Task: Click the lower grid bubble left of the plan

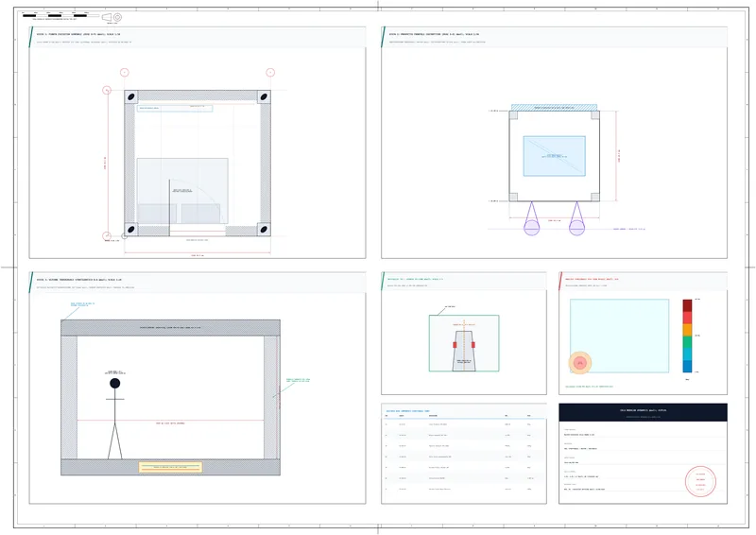Action: [x=107, y=236]
